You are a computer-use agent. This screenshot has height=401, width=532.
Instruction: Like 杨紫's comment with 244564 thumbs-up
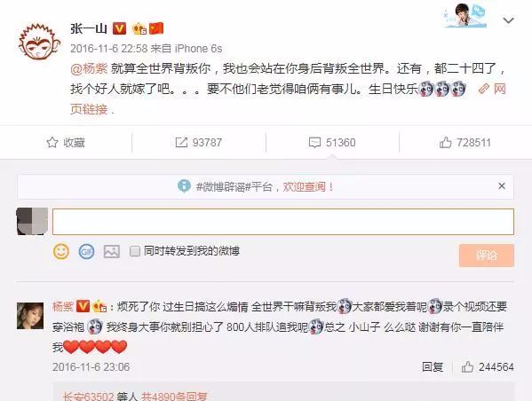click(x=488, y=366)
